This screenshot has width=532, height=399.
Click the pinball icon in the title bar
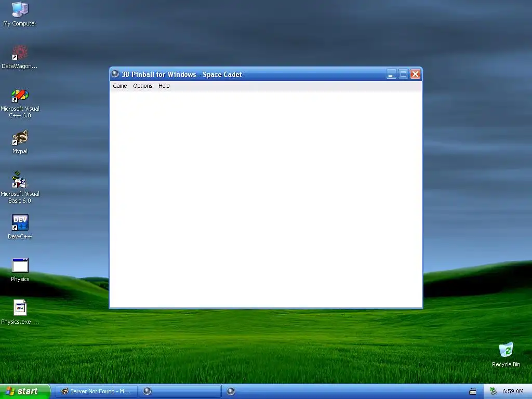pos(115,74)
